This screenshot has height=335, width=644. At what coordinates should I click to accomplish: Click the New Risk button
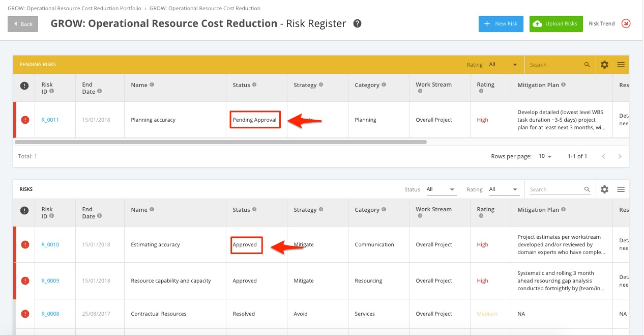(x=501, y=24)
